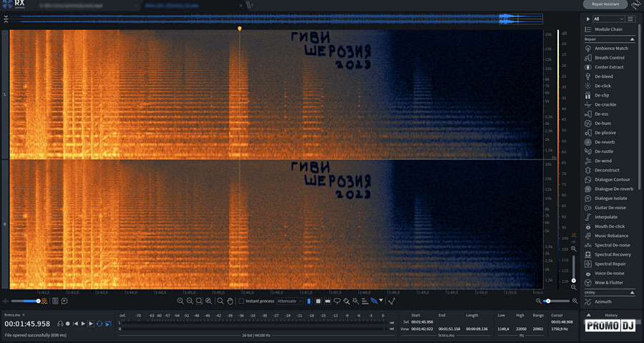This screenshot has width=644, height=343.
Task: Open the De-click module
Action: tap(602, 86)
